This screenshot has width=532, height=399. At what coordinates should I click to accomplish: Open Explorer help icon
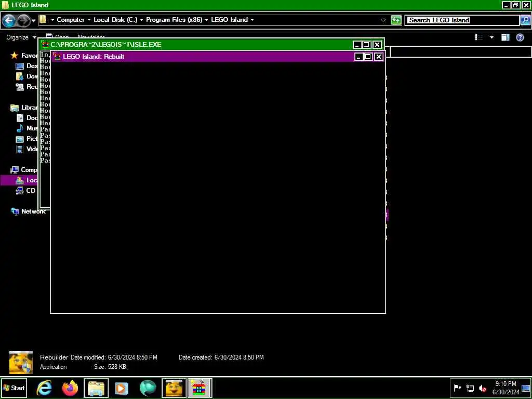520,37
